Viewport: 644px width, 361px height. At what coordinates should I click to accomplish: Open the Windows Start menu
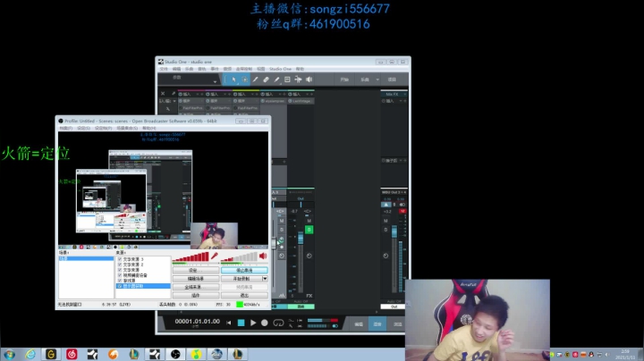click(9, 354)
